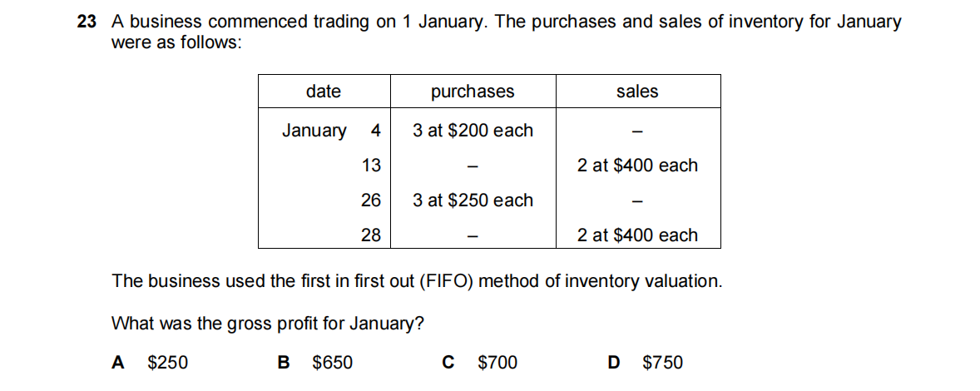This screenshot has height=391, width=980.
Task: Click the "3 at $200 each" purchase cell
Action: click(x=473, y=131)
